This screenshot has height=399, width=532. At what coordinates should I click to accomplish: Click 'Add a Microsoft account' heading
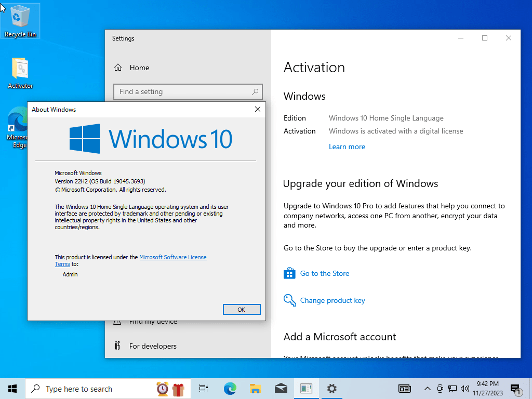(340, 337)
